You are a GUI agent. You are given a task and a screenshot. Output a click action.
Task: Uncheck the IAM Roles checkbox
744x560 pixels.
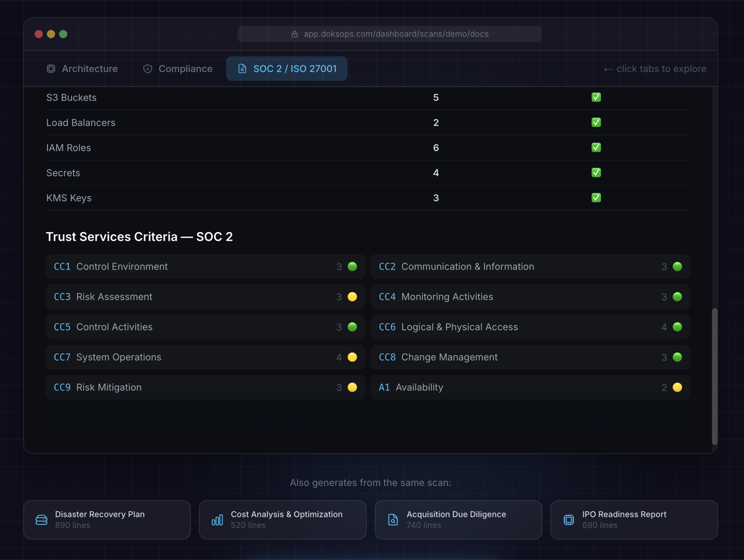click(596, 148)
